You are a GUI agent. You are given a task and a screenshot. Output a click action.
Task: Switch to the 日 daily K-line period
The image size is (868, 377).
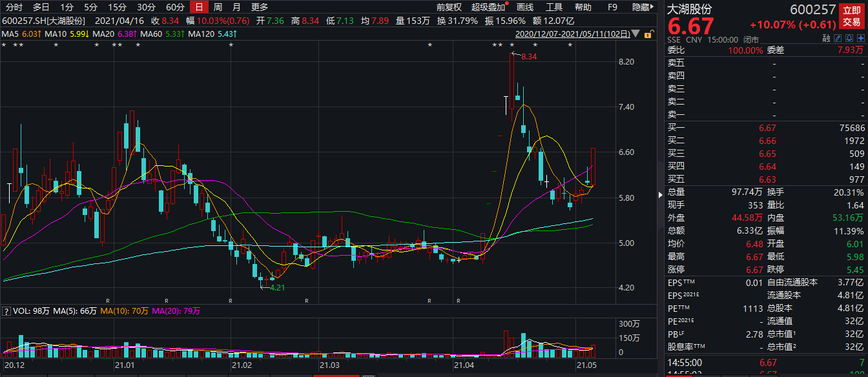199,7
